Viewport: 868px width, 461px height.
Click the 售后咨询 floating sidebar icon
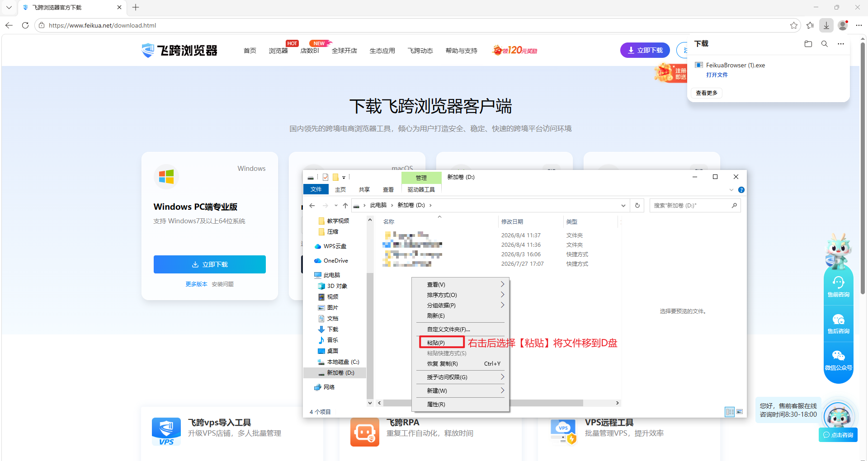tap(839, 324)
